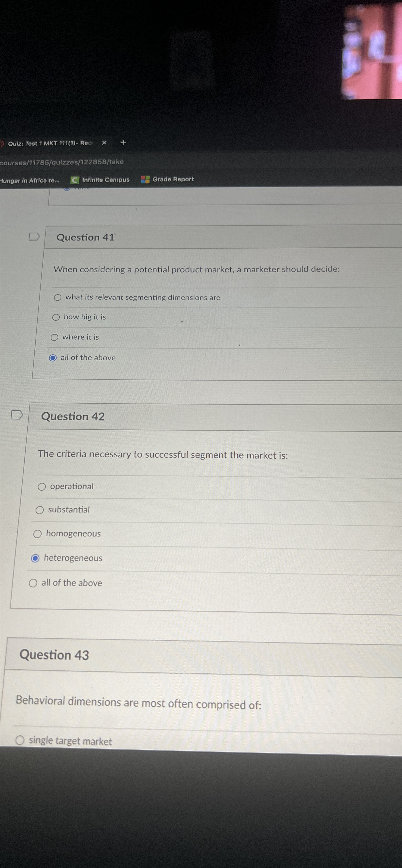
Task: Open the Infinite Campus bookmark link
Action: [x=105, y=180]
